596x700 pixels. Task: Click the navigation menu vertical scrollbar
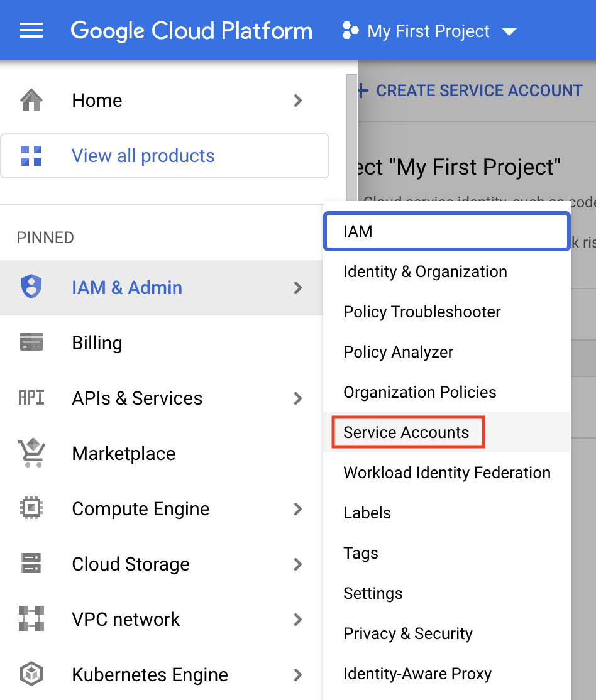(351, 138)
